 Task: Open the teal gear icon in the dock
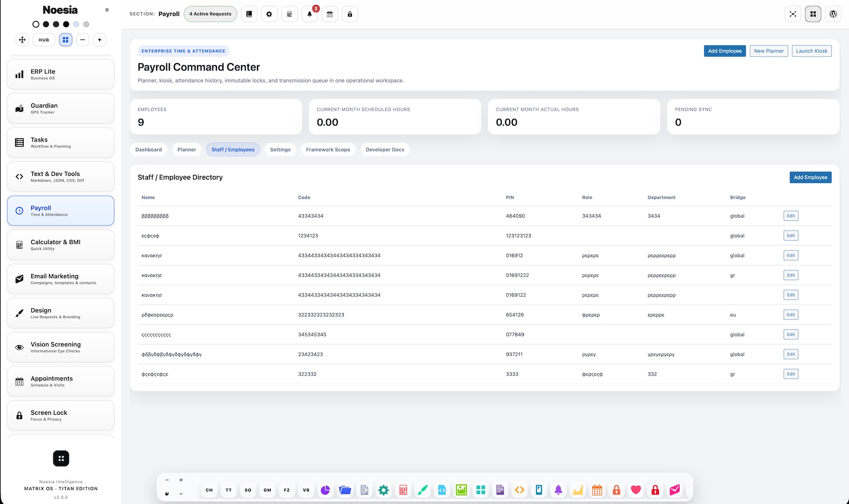pos(384,490)
